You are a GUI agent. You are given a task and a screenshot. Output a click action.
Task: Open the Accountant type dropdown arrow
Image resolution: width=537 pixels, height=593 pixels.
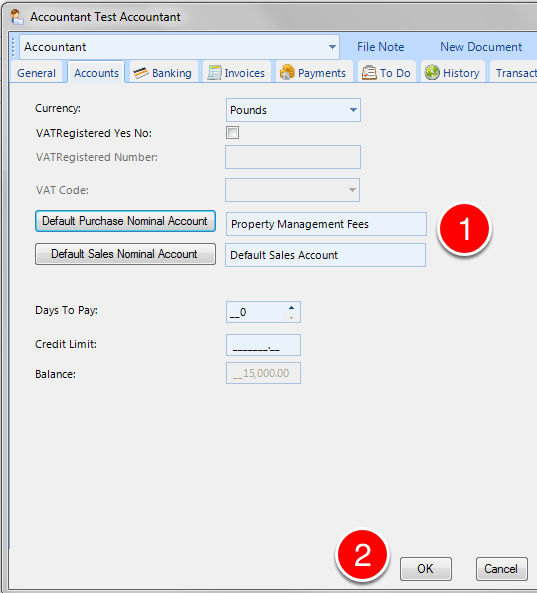[x=332, y=47]
